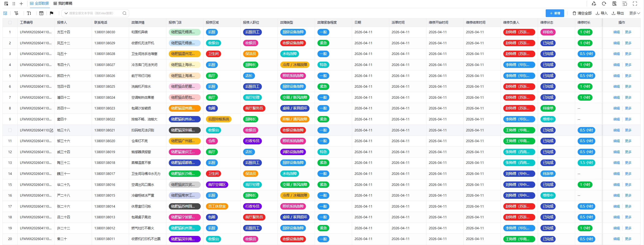This screenshot has height=245, width=644.
Task: Open 更多 menu in 秦二十 row
Action: point(628,239)
